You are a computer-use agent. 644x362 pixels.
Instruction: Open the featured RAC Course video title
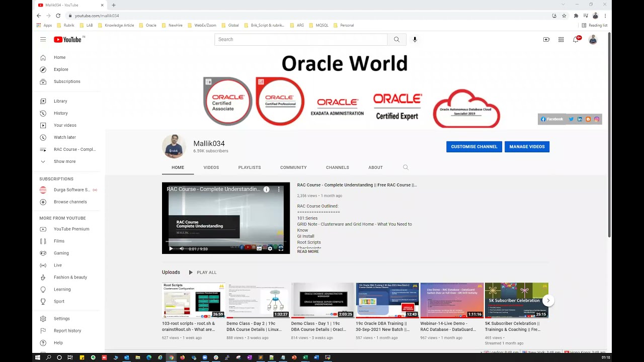(x=357, y=185)
